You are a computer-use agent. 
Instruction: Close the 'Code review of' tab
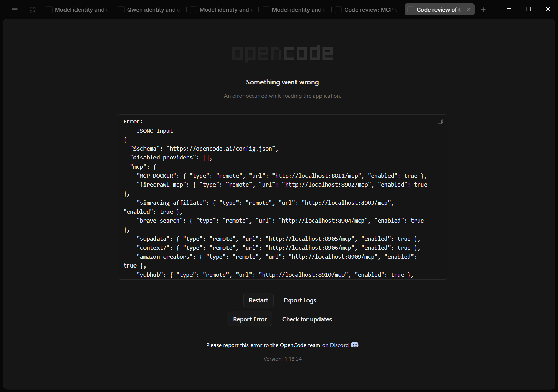(x=468, y=10)
